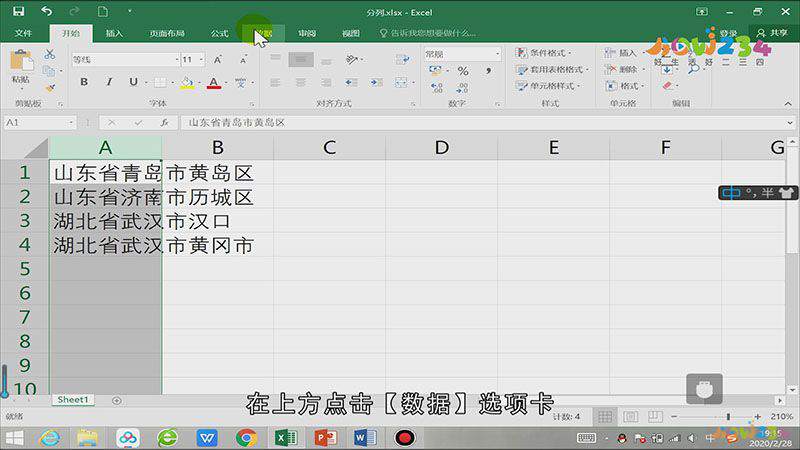The image size is (800, 450).
Task: Open Conditional Formatting menu
Action: pyautogui.click(x=543, y=53)
